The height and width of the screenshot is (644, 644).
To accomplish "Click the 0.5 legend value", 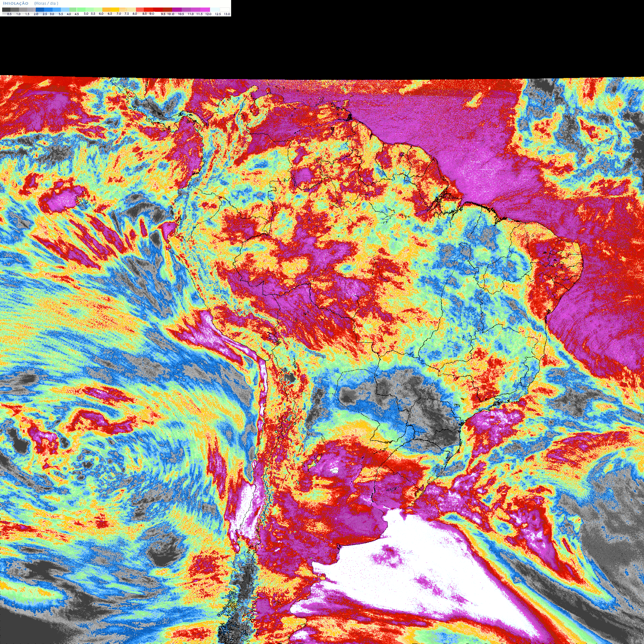I will [x=9, y=14].
